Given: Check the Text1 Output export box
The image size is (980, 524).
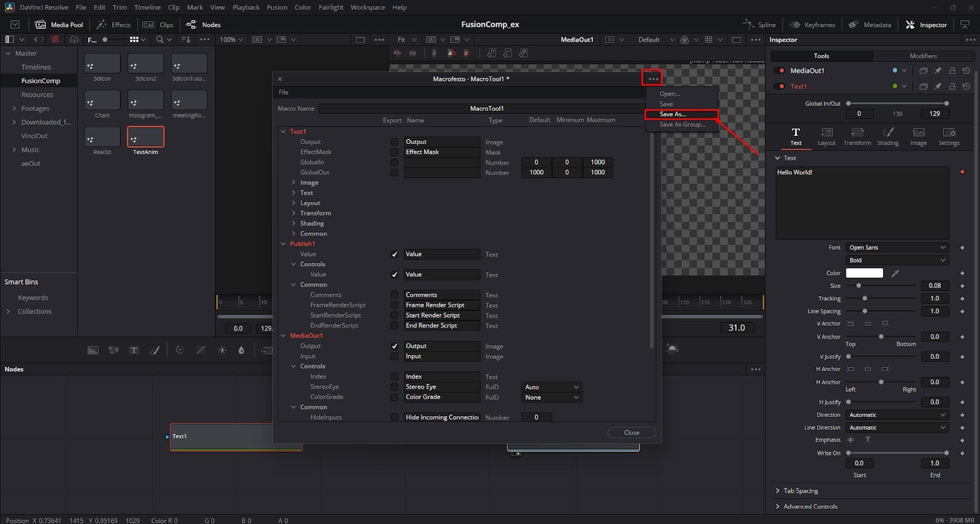Looking at the screenshot, I should pyautogui.click(x=394, y=142).
